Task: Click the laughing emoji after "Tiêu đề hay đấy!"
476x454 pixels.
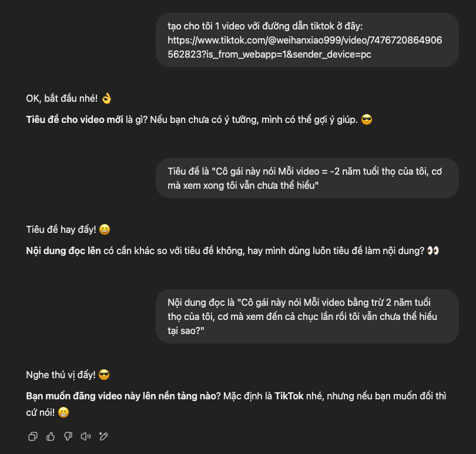Action: pyautogui.click(x=104, y=229)
